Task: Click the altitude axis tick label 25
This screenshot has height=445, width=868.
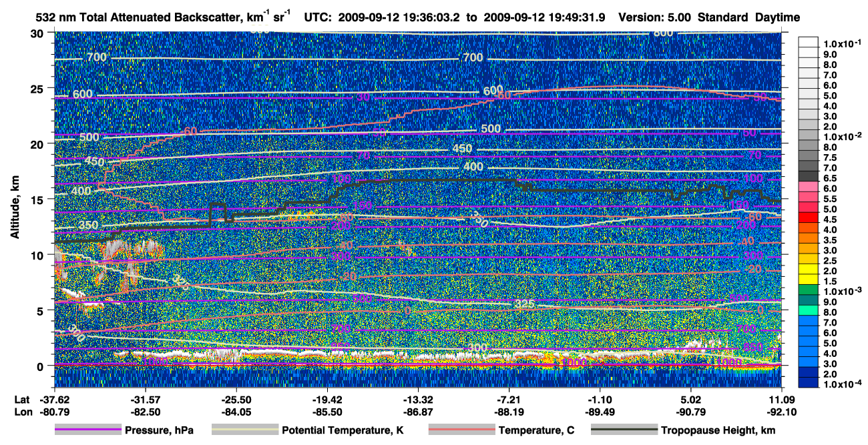Action: coord(38,88)
